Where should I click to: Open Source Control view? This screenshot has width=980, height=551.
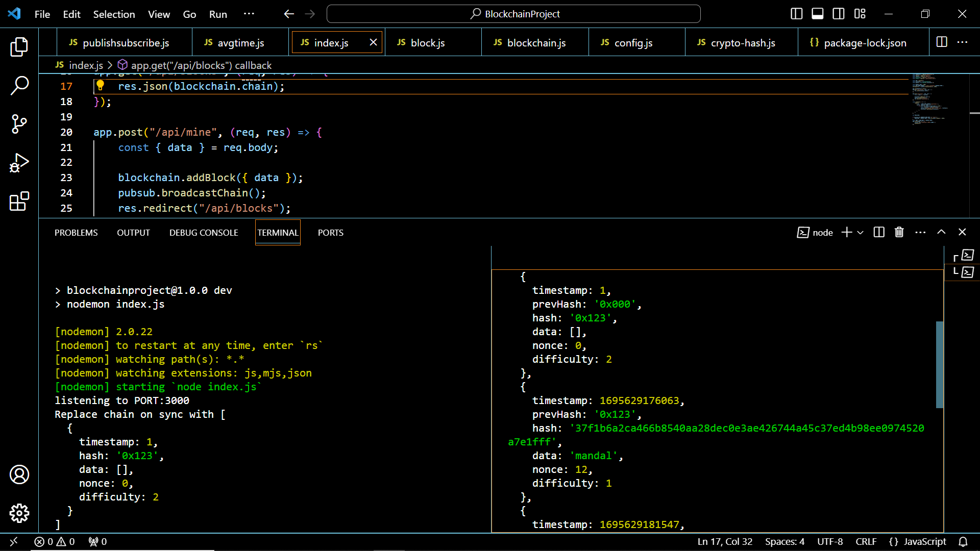(x=19, y=124)
